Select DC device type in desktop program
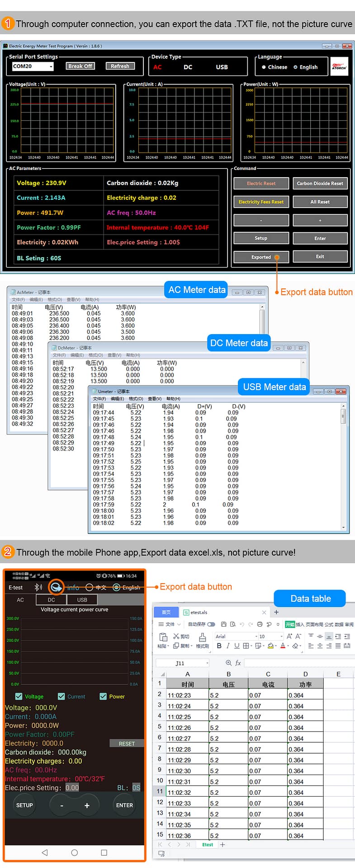This screenshot has width=355, height=868. tap(188, 67)
